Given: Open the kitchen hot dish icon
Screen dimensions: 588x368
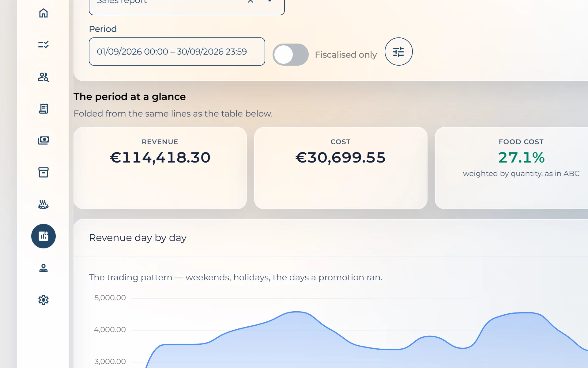Looking at the screenshot, I should [x=43, y=204].
